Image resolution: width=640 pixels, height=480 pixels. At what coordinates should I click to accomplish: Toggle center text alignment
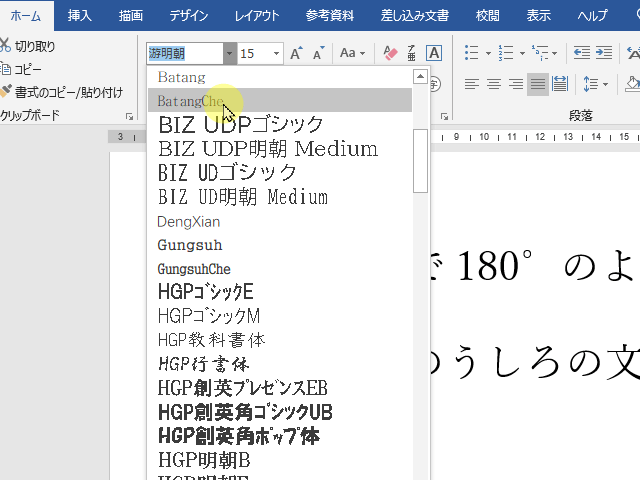tap(493, 85)
